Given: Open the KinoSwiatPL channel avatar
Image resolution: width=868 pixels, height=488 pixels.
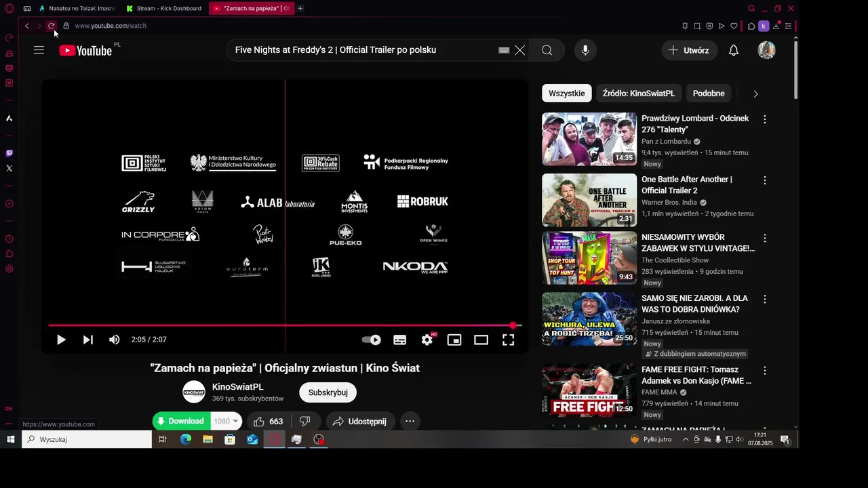Looking at the screenshot, I should [194, 392].
